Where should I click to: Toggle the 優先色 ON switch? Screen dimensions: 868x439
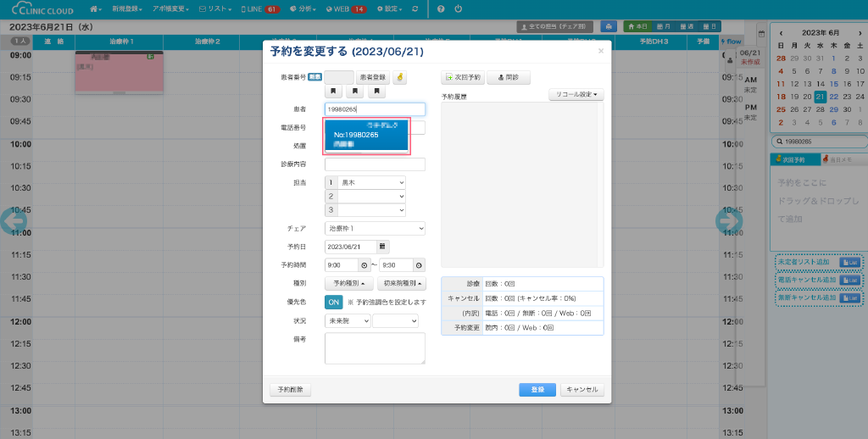coord(334,301)
